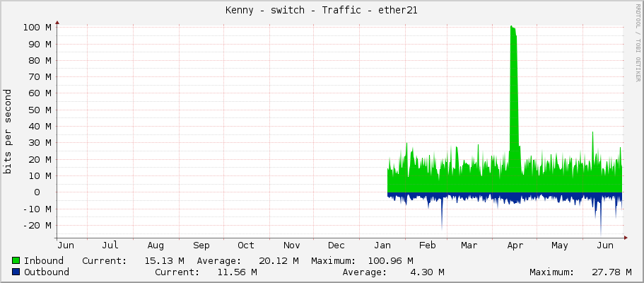The width and height of the screenshot is (644, 283).
Task: Click the '50 M' y-axis label
Action: (x=40, y=110)
